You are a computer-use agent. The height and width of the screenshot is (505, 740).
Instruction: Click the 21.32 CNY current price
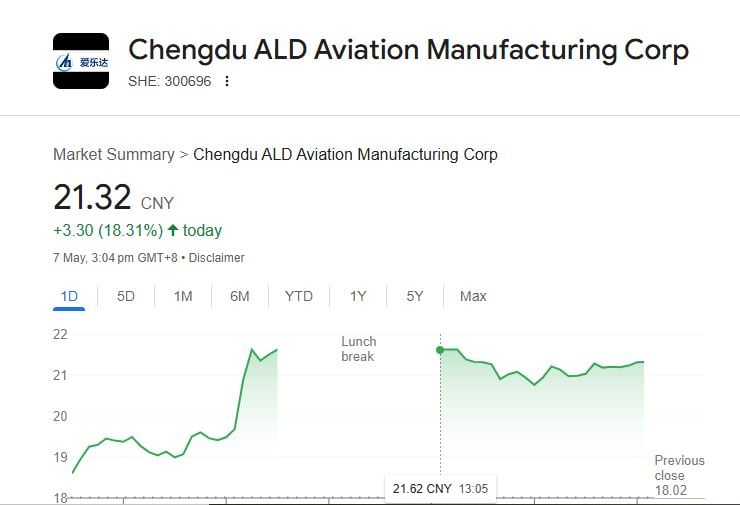[x=113, y=197]
